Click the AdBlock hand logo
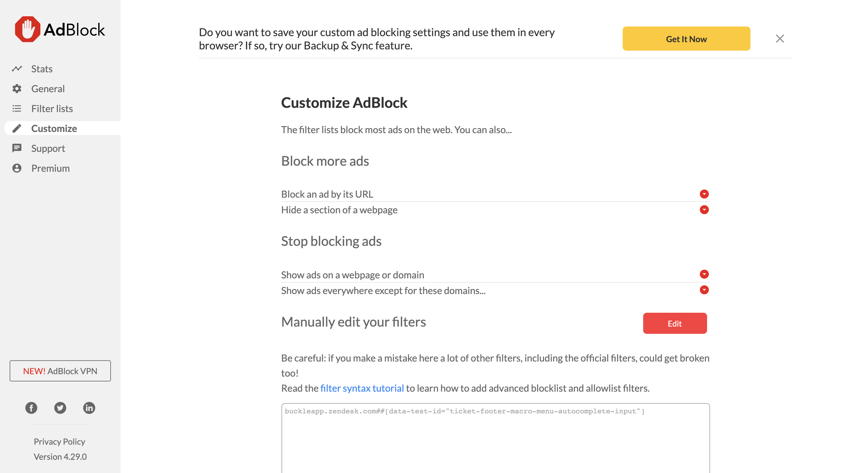This screenshot has height=473, width=868. [x=28, y=29]
